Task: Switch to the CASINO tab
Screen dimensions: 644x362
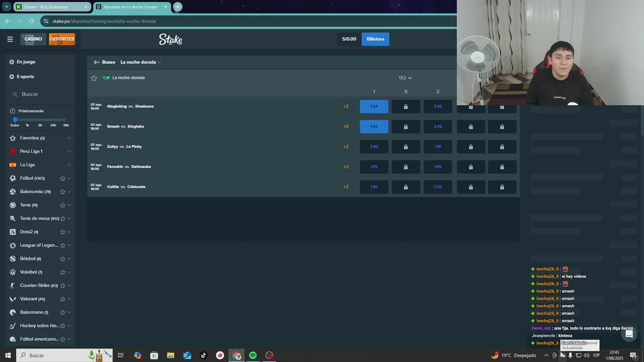Action: (x=33, y=39)
